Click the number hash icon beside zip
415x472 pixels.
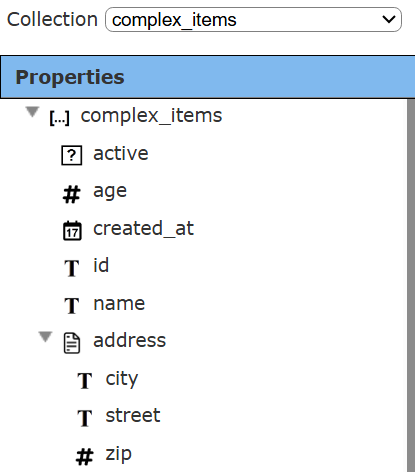click(85, 456)
